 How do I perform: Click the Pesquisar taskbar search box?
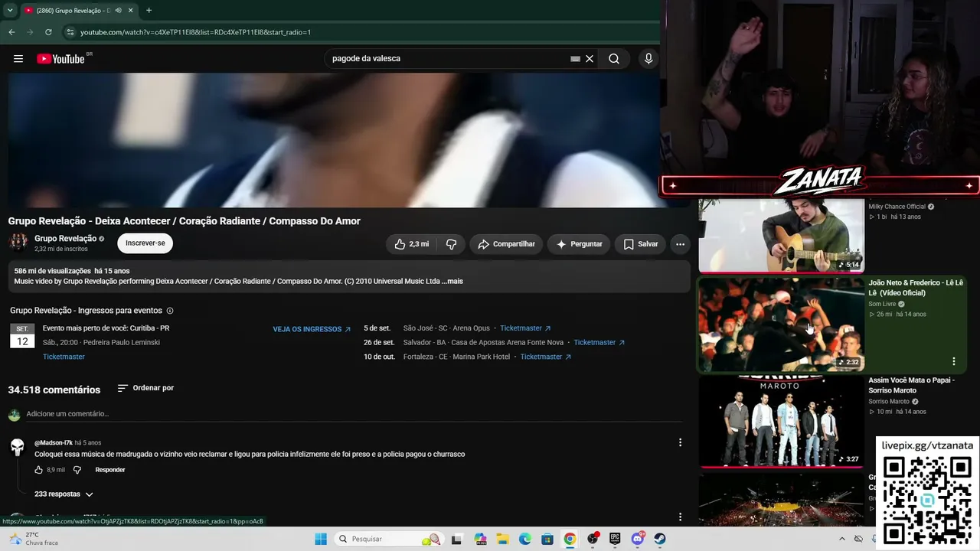[x=390, y=539]
